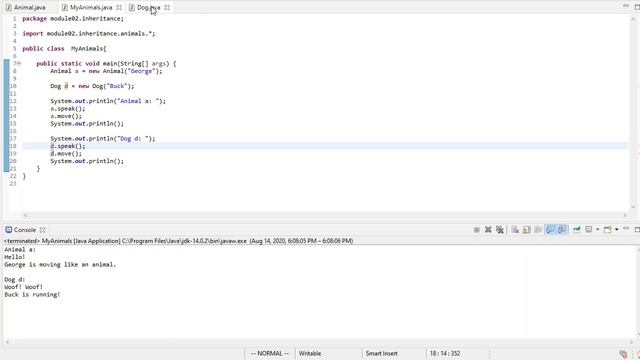
Task: Click console horizontal scrollbar left arrow
Action: [7, 342]
